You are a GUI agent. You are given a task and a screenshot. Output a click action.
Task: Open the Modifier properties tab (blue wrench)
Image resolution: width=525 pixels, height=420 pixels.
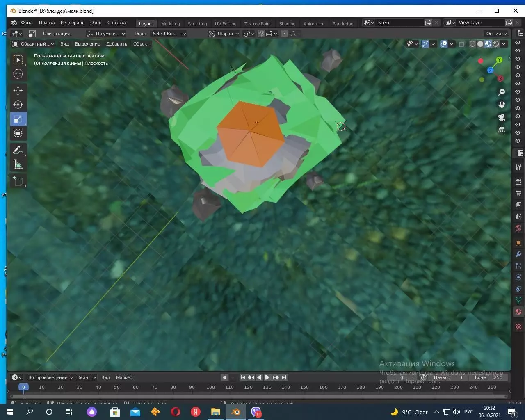(x=518, y=254)
